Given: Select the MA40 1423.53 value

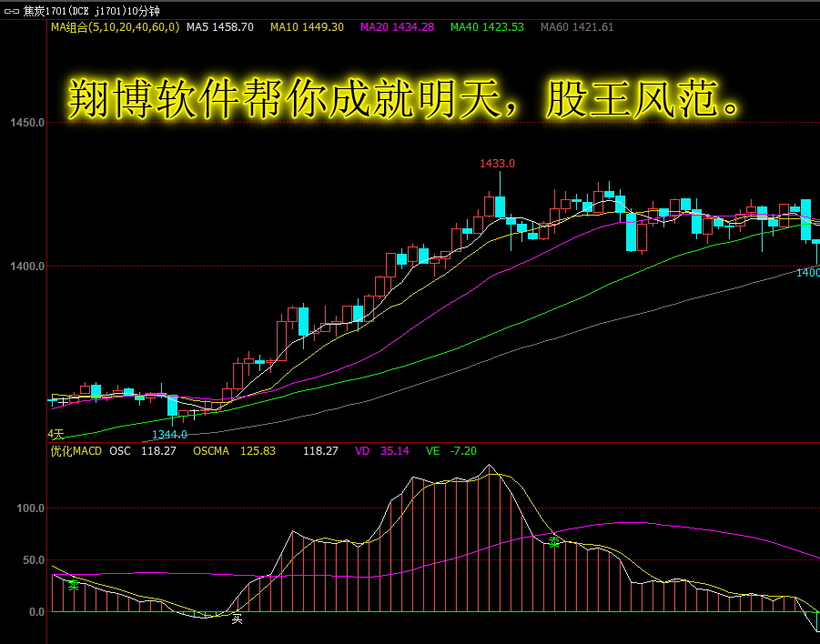Looking at the screenshot, I should pos(487,27).
